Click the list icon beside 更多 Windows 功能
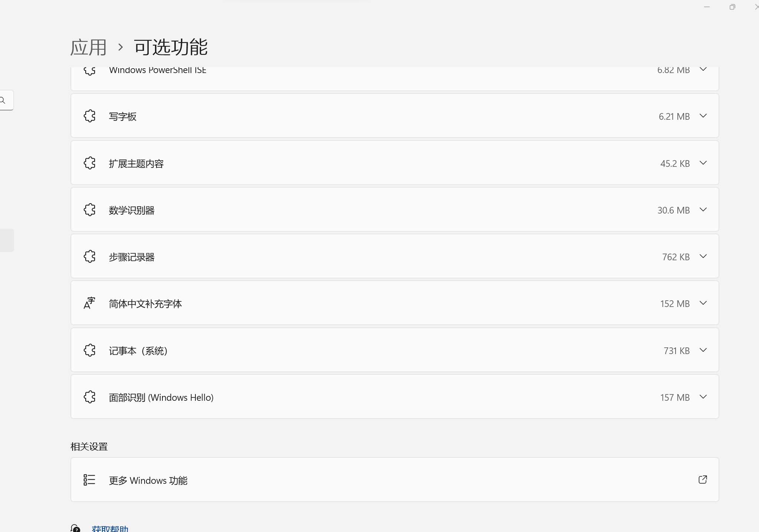 click(x=89, y=480)
